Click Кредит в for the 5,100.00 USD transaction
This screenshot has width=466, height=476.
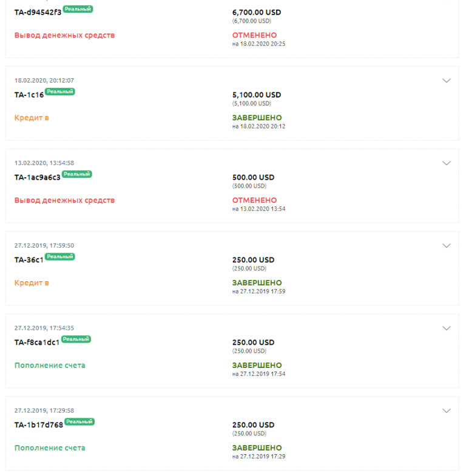tap(32, 118)
